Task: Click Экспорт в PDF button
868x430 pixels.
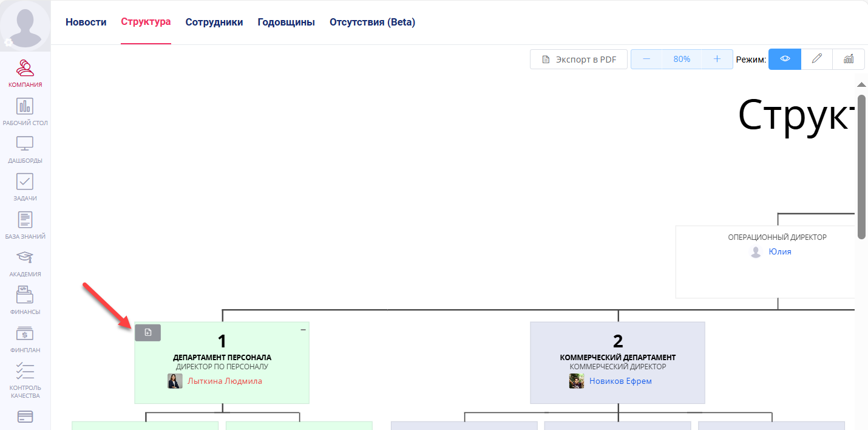Action: click(x=578, y=59)
